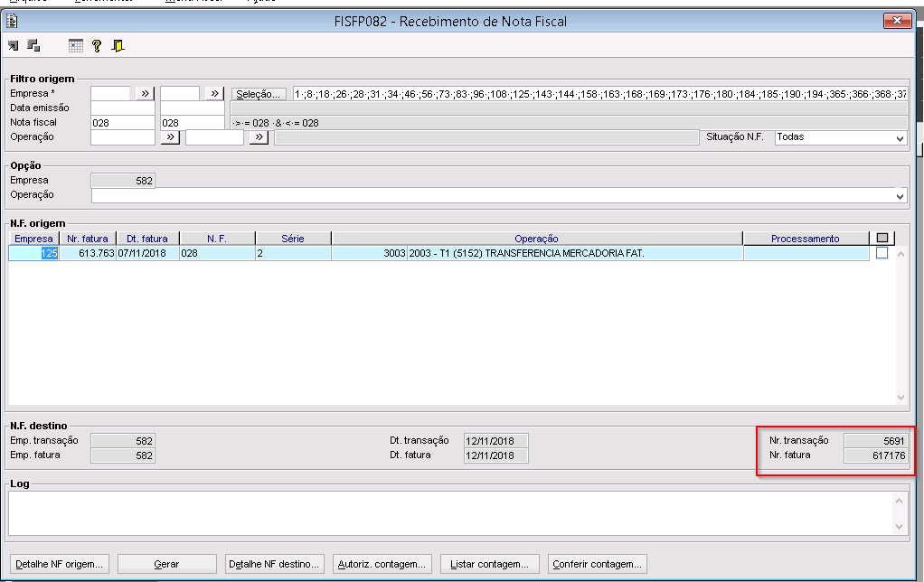This screenshot has width=924, height=582.
Task: Close the FISFP082 window
Action: click(x=897, y=21)
